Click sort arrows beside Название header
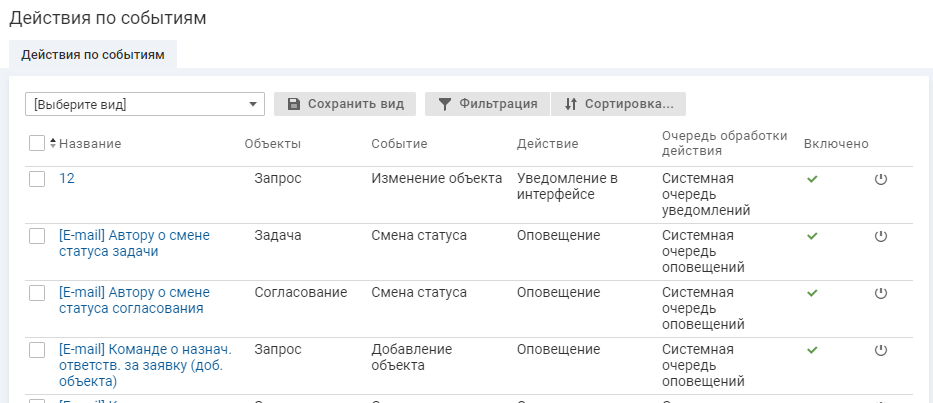 pyautogui.click(x=53, y=144)
